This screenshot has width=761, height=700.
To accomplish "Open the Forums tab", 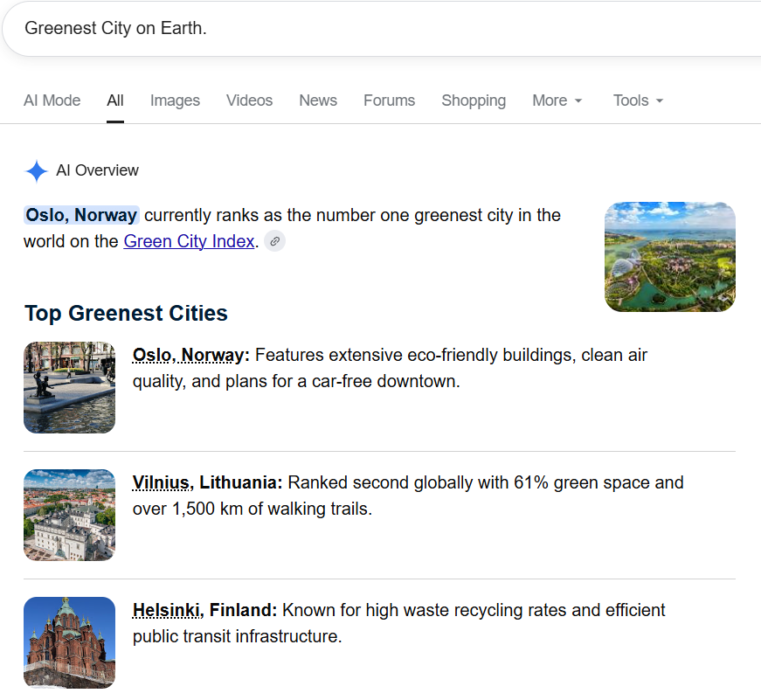I will tap(389, 100).
